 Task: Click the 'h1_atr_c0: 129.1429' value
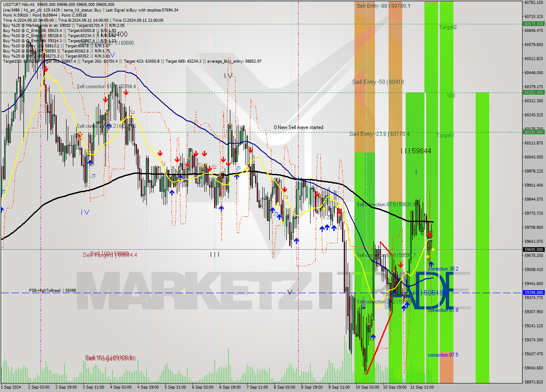click(x=42, y=10)
